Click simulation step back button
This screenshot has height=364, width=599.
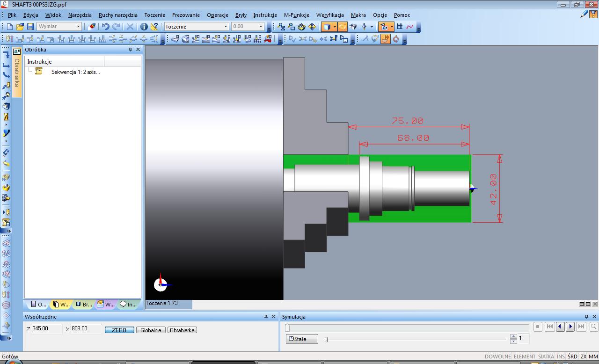560,327
